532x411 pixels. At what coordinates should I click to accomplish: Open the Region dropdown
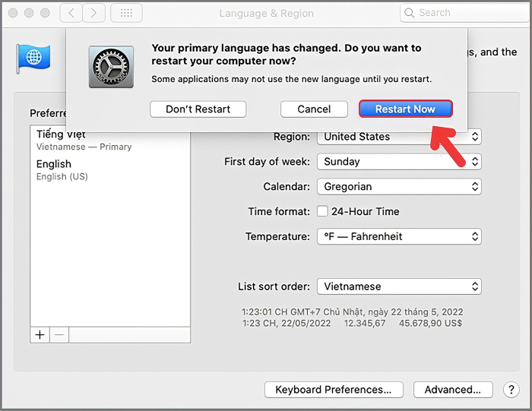[399, 137]
